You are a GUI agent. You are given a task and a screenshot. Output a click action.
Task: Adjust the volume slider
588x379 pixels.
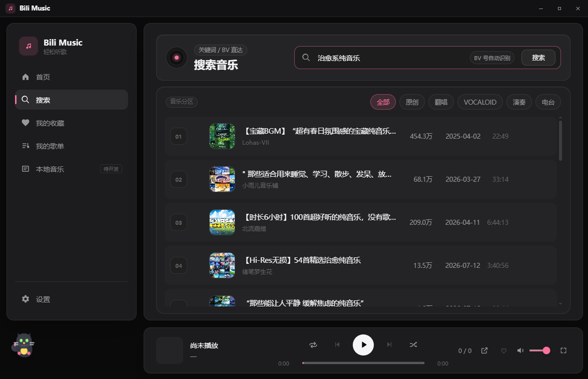pos(539,350)
